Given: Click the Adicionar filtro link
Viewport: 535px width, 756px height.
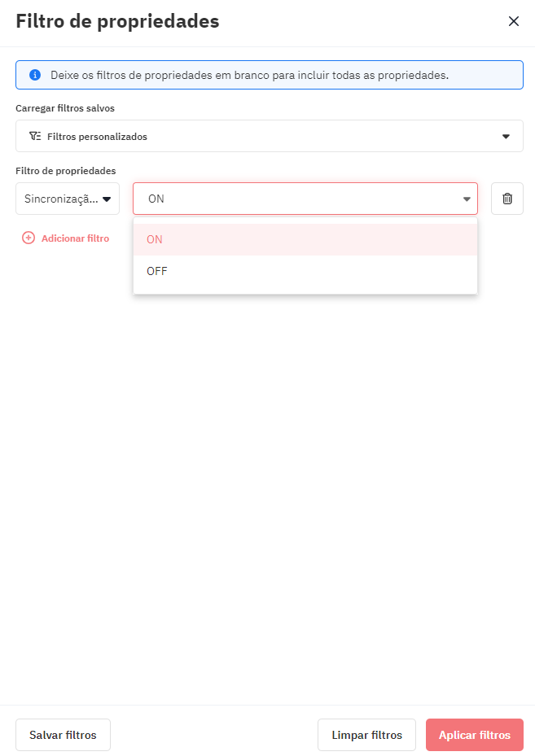Looking at the screenshot, I should [75, 238].
